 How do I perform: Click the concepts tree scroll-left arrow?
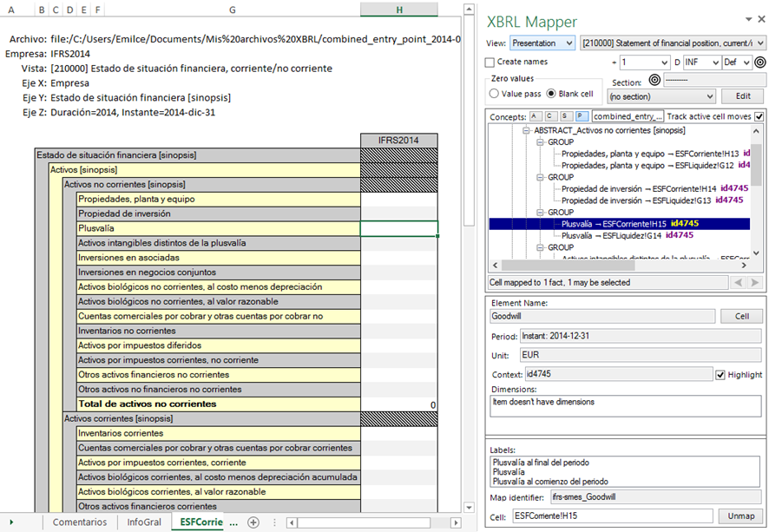pyautogui.click(x=495, y=266)
